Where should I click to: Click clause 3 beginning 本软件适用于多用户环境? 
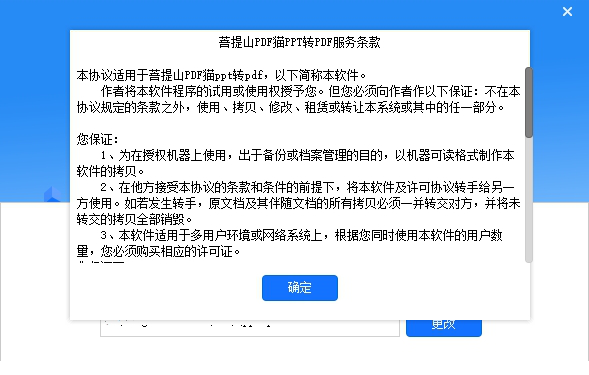pyautogui.click(x=290, y=243)
